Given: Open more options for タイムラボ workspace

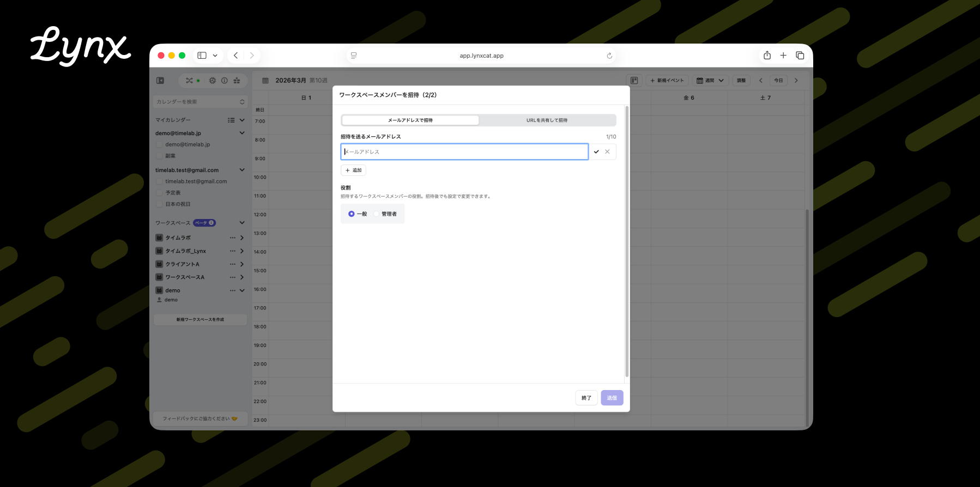Looking at the screenshot, I should click(233, 238).
